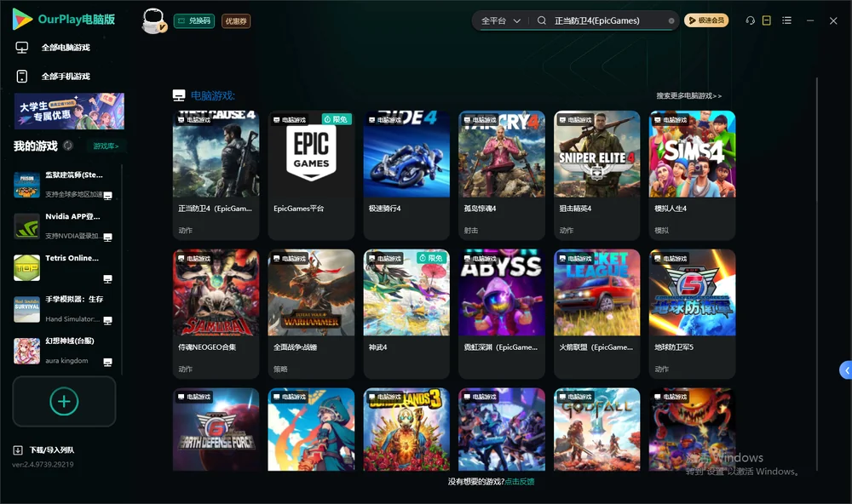Open the 地球防卫军5 card
Viewport: 852px width, 504px height.
click(x=692, y=314)
